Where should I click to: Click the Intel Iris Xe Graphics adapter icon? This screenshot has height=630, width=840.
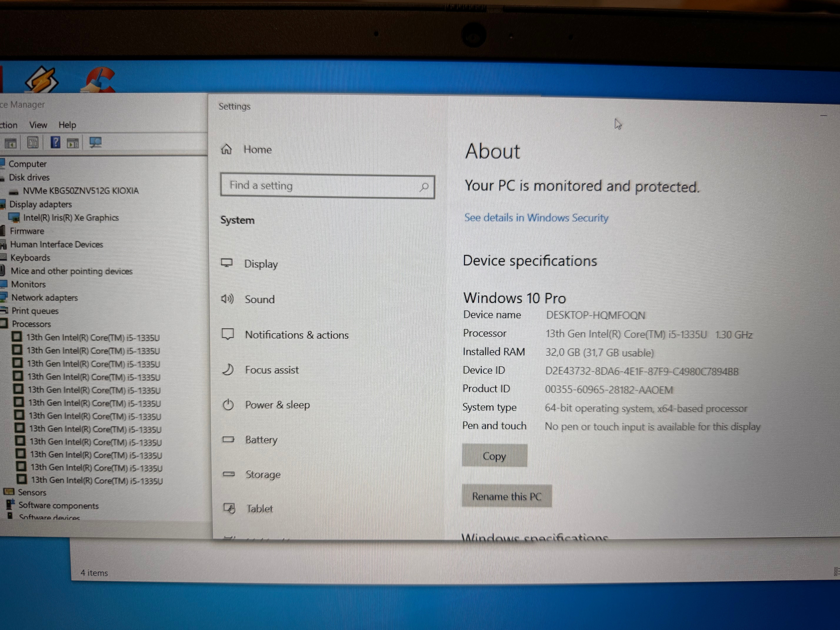tap(14, 218)
